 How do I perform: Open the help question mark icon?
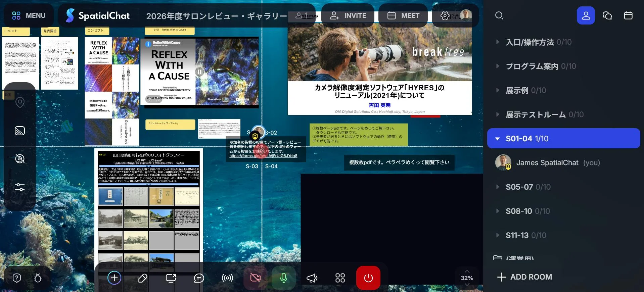click(16, 278)
